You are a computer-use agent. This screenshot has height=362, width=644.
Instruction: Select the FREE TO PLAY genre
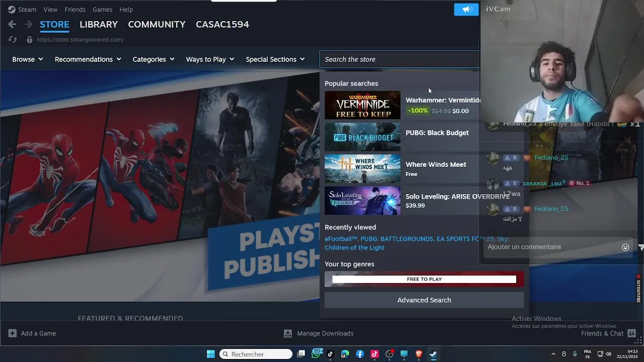(424, 279)
